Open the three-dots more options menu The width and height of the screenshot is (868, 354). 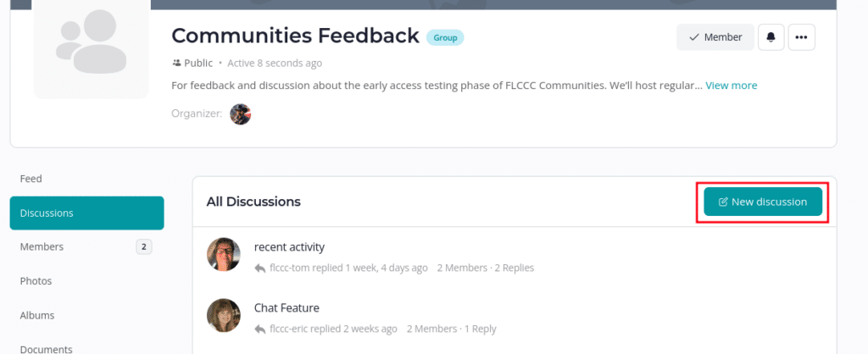[802, 37]
